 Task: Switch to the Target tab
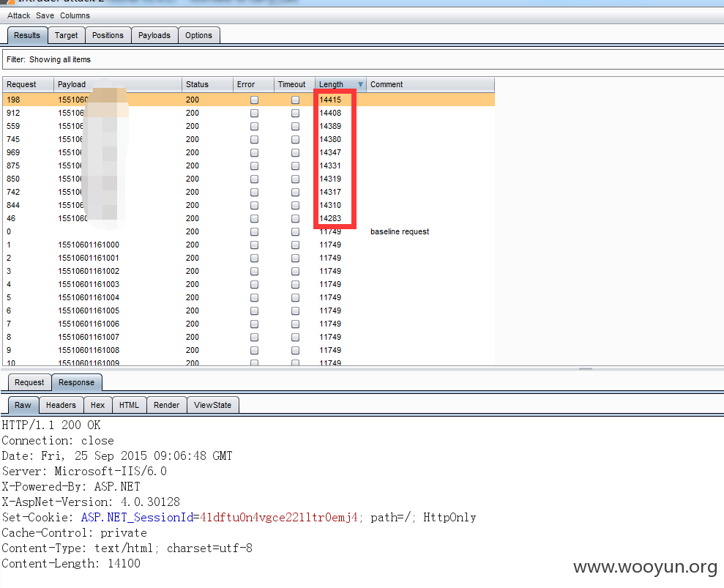(x=66, y=36)
